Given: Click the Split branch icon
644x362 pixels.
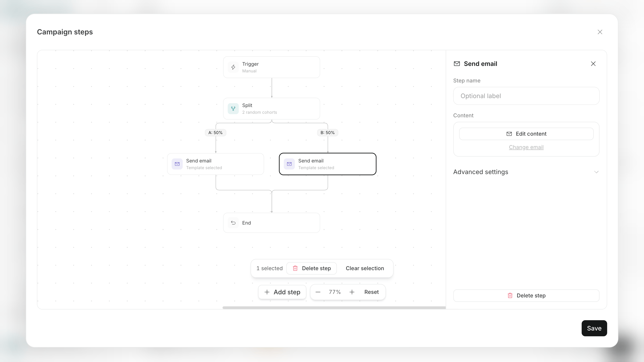Looking at the screenshot, I should [x=233, y=109].
